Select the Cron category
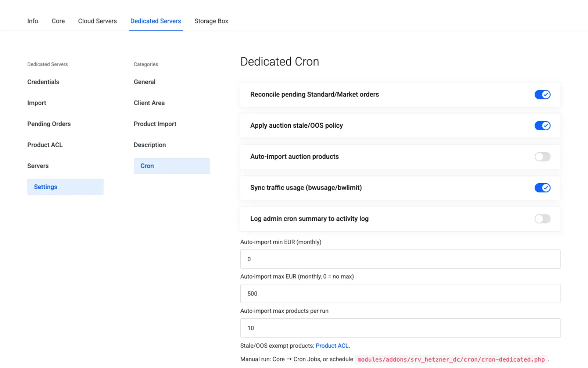 pyautogui.click(x=172, y=166)
